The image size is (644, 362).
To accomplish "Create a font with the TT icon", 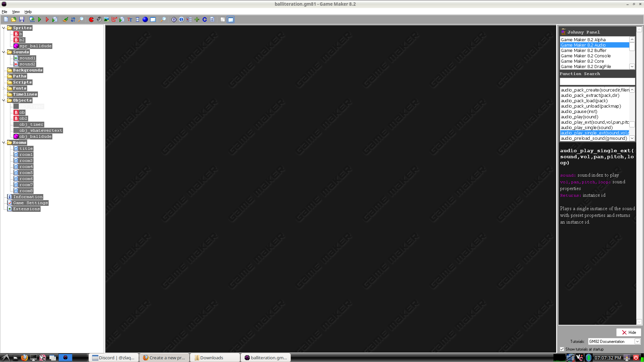I will tap(130, 20).
